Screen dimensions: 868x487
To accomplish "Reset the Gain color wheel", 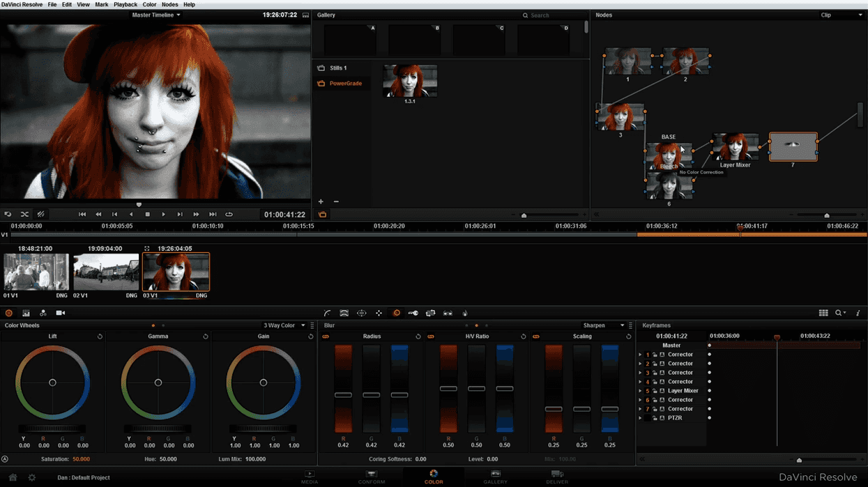I will pyautogui.click(x=311, y=337).
